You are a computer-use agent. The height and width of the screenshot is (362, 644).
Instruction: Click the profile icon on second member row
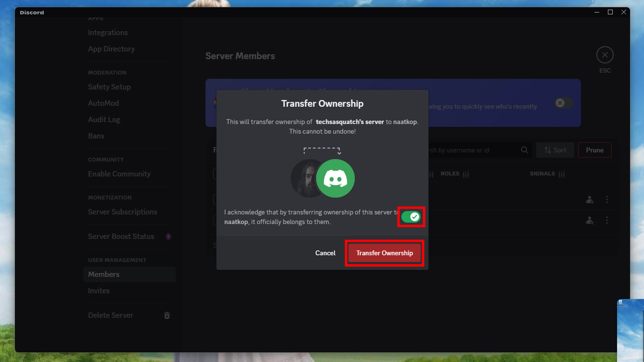pos(590,220)
